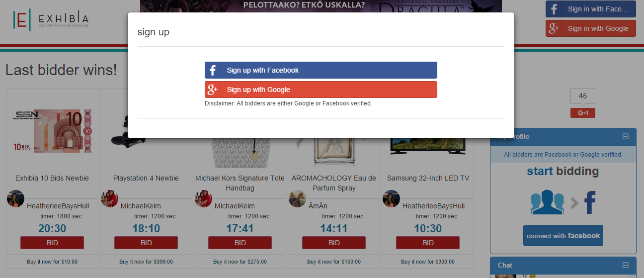Viewport: 644px width, 278px height.
Task: Click the large Facebook f icon in profile panel
Action: [590, 202]
